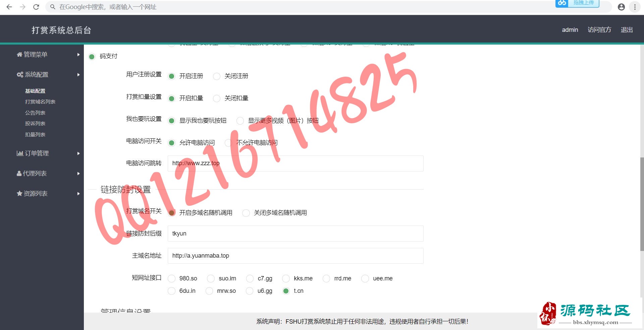Open 公告列表 in the sidebar

tap(35, 113)
